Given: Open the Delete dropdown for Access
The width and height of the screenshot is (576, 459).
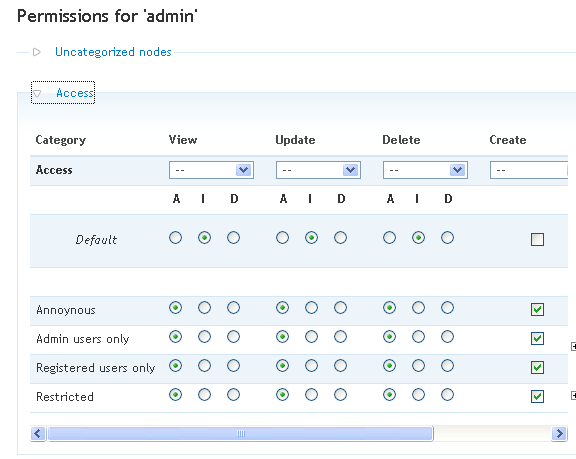Looking at the screenshot, I should pos(425,170).
